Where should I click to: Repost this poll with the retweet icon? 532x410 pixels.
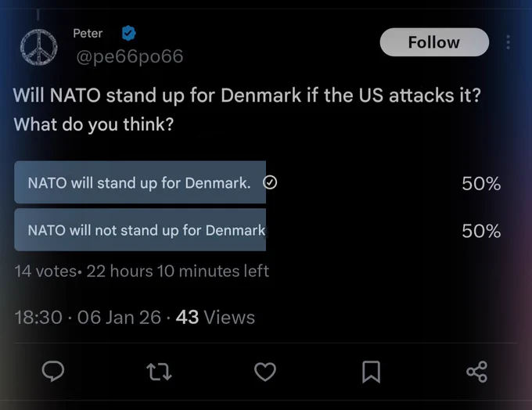[x=159, y=372]
